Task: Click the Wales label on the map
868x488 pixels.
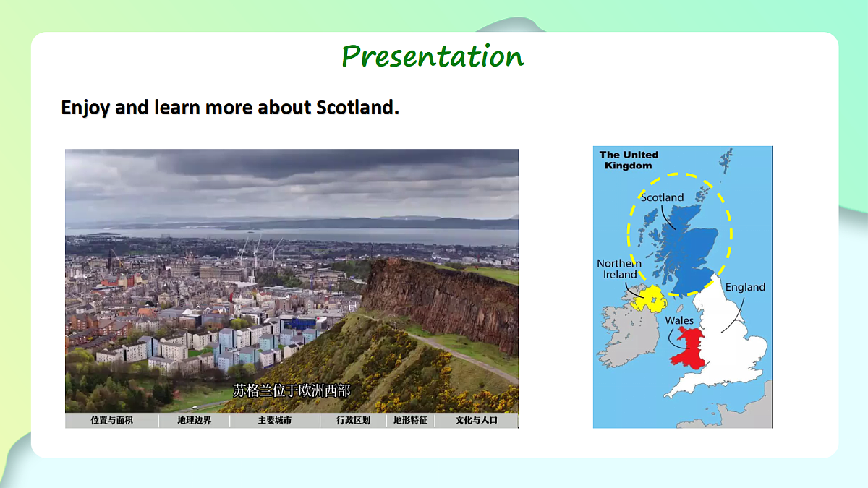Action: point(679,320)
